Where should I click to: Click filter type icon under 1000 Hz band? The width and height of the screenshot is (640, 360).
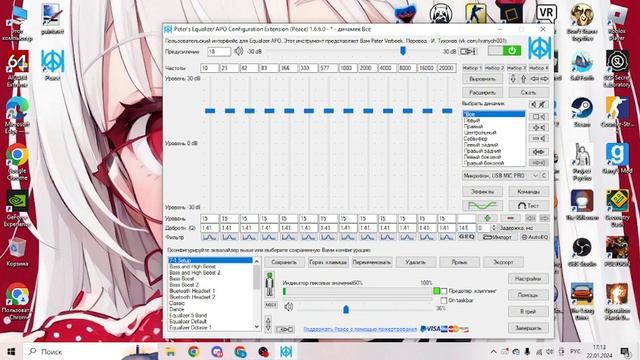click(x=348, y=237)
